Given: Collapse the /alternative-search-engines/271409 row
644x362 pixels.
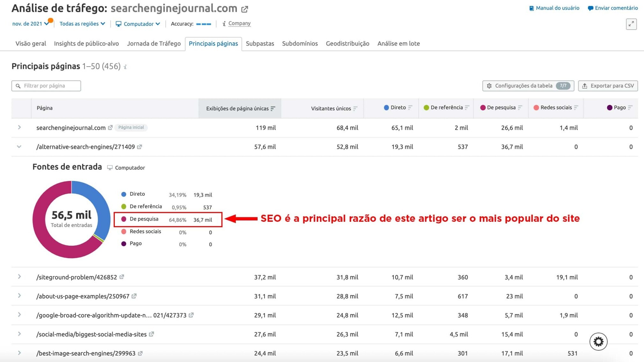Looking at the screenshot, I should pyautogui.click(x=19, y=147).
